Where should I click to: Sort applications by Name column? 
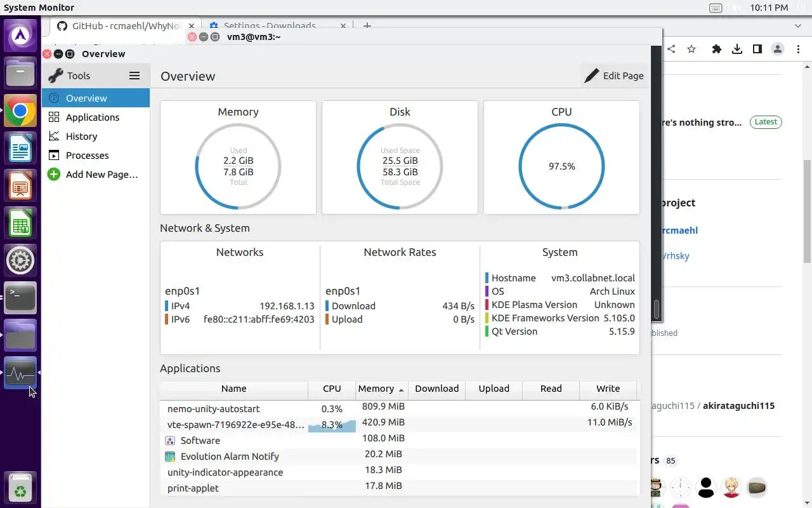233,389
